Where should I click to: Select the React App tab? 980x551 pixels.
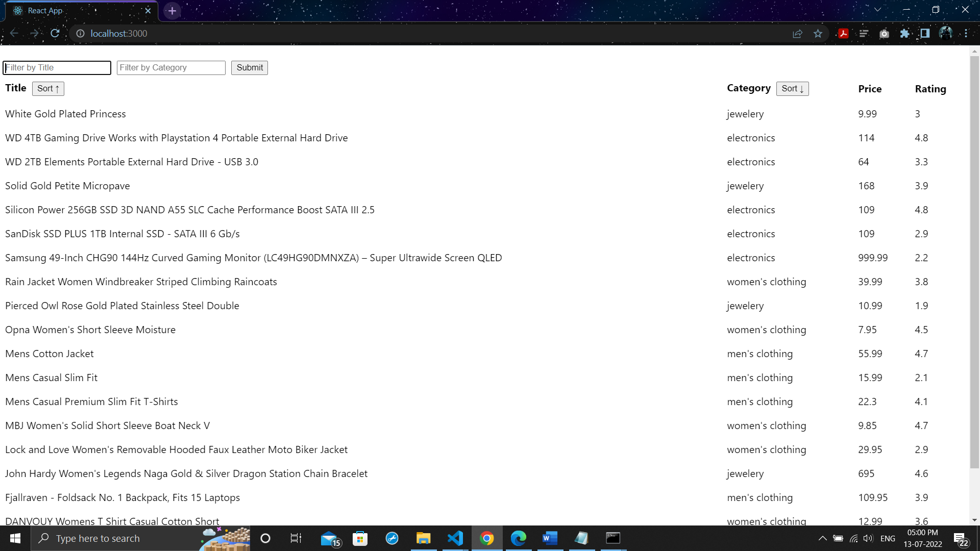[x=82, y=11]
